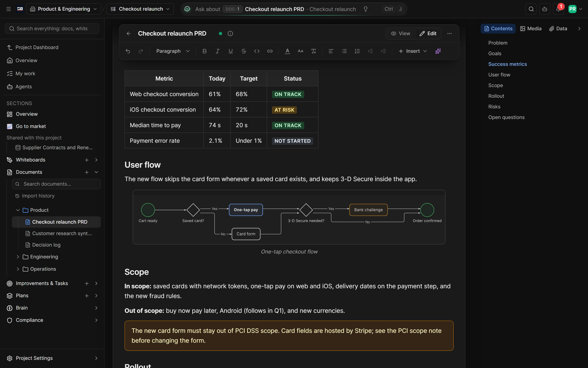Toggle underline formatting

[231, 51]
